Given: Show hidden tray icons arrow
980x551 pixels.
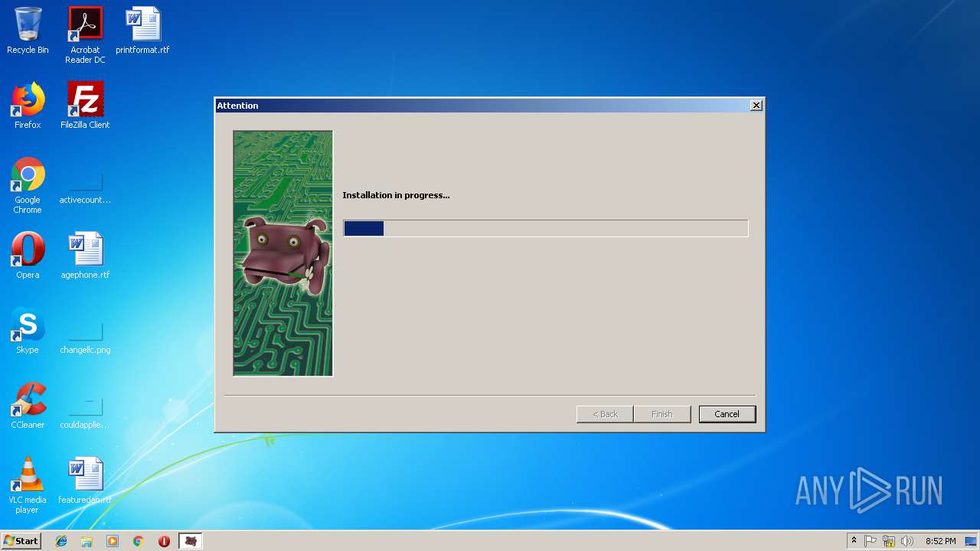Looking at the screenshot, I should click(x=854, y=541).
